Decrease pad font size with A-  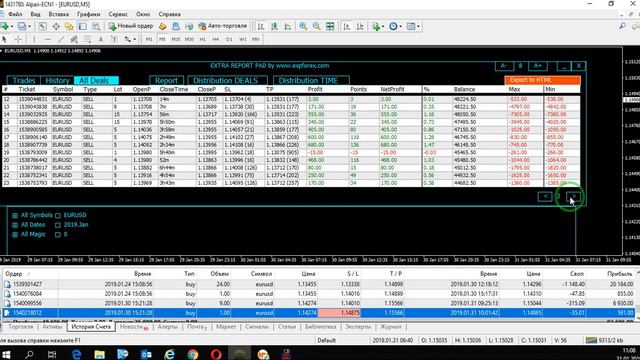click(504, 66)
